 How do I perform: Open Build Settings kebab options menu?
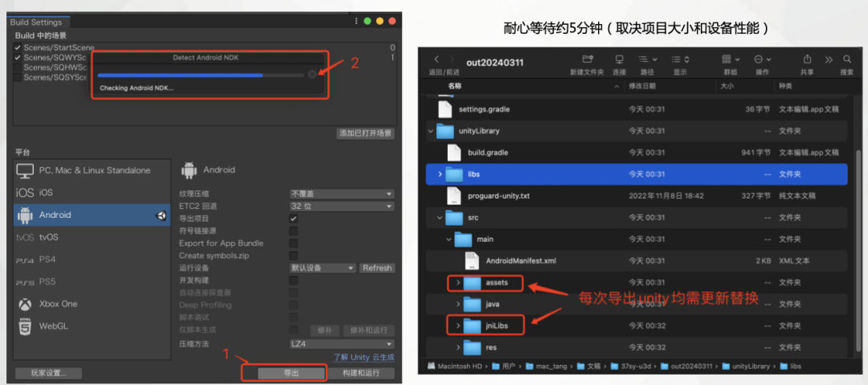point(356,21)
